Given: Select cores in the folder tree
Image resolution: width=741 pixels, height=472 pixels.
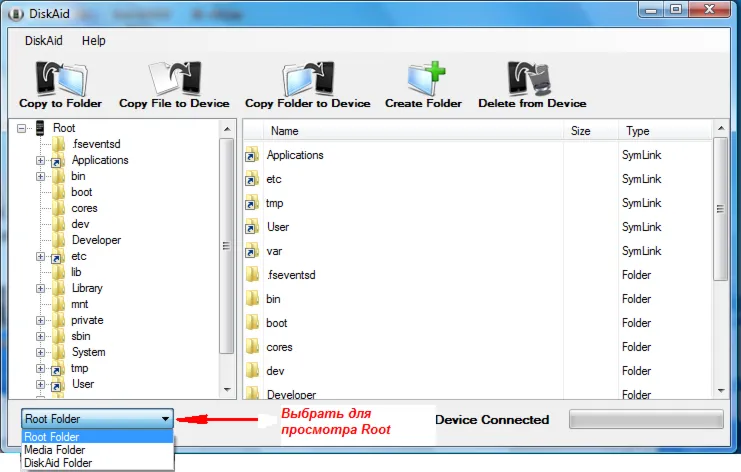Looking at the screenshot, I should [x=85, y=208].
